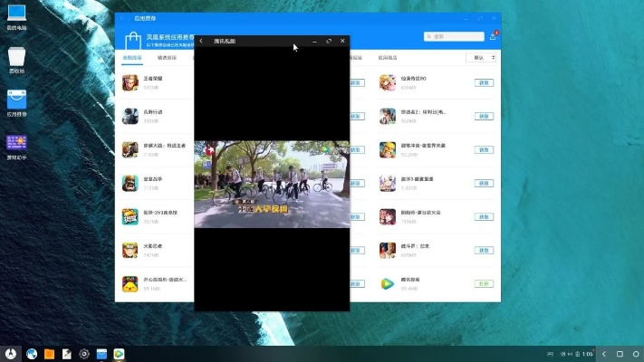Open the 应用商店 desktop shortcut
The width and height of the screenshot is (644, 362).
coord(16,100)
